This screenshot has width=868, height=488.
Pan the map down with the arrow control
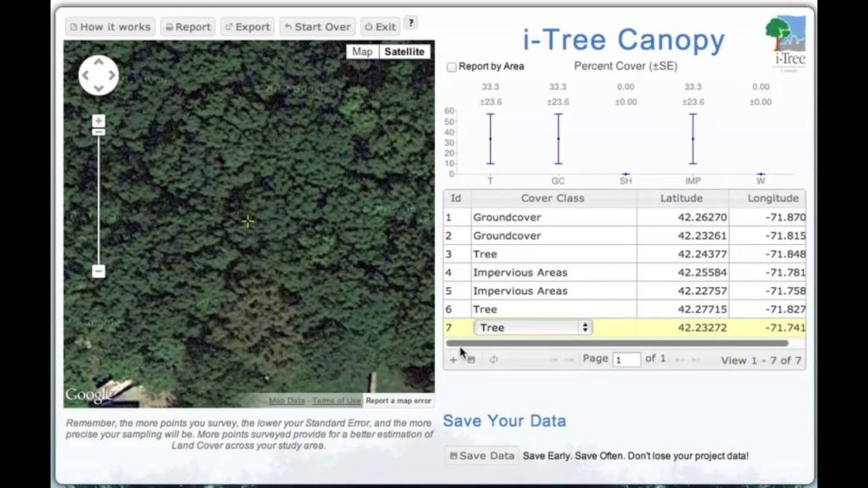(98, 88)
